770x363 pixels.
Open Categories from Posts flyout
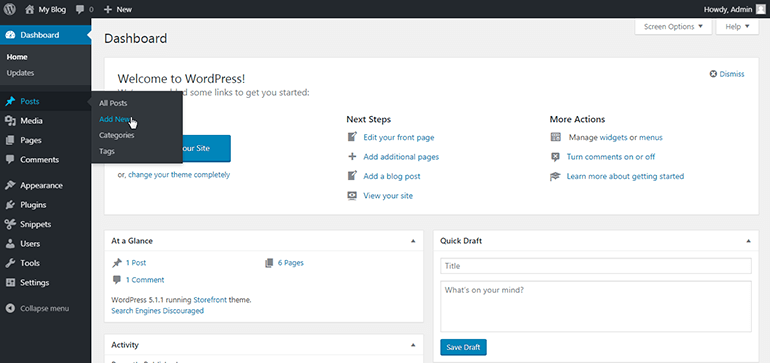116,135
